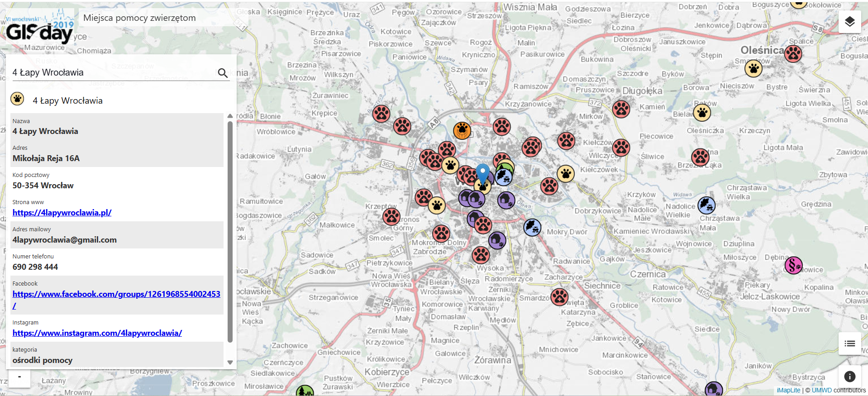The image size is (868, 396).
Task: Open the map layers switcher
Action: 849,22
